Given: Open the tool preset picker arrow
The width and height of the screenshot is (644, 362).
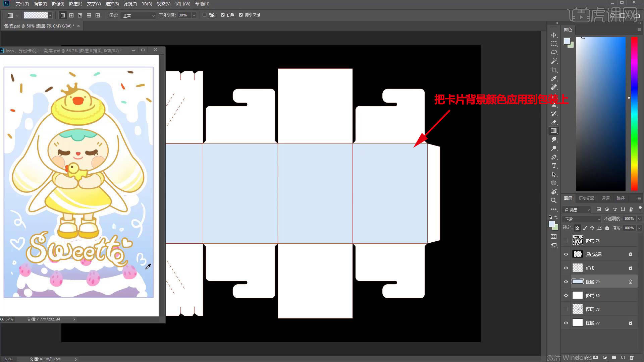Looking at the screenshot, I should click(x=17, y=15).
